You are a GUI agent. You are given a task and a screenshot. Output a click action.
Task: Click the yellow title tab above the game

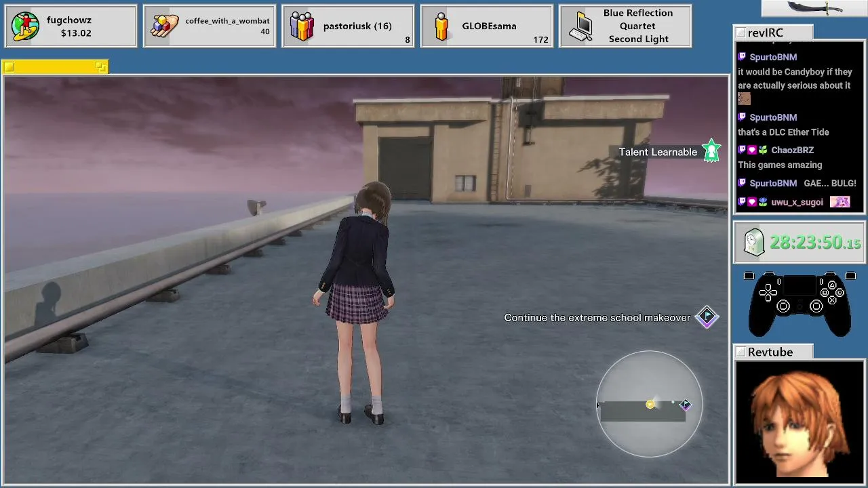click(55, 66)
